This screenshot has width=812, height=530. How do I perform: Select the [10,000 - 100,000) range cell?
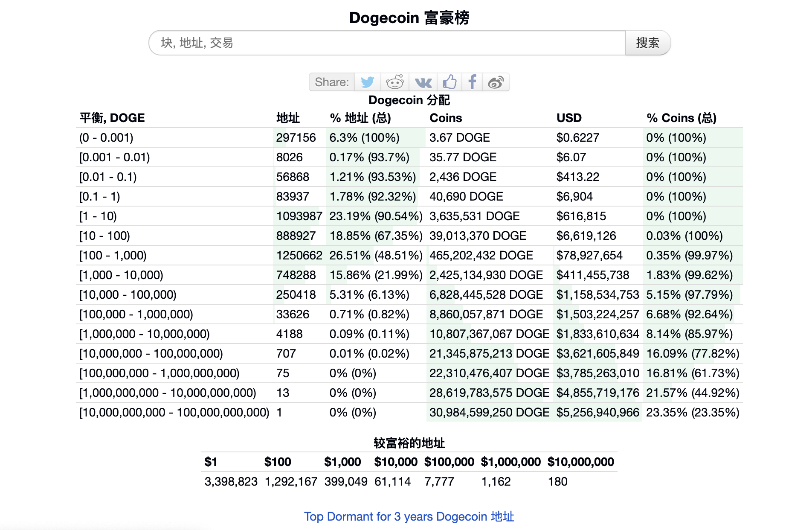pyautogui.click(x=128, y=294)
